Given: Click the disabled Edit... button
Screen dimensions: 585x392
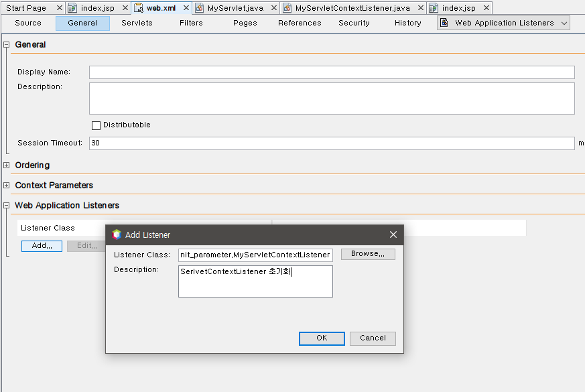Looking at the screenshot, I should tap(86, 246).
